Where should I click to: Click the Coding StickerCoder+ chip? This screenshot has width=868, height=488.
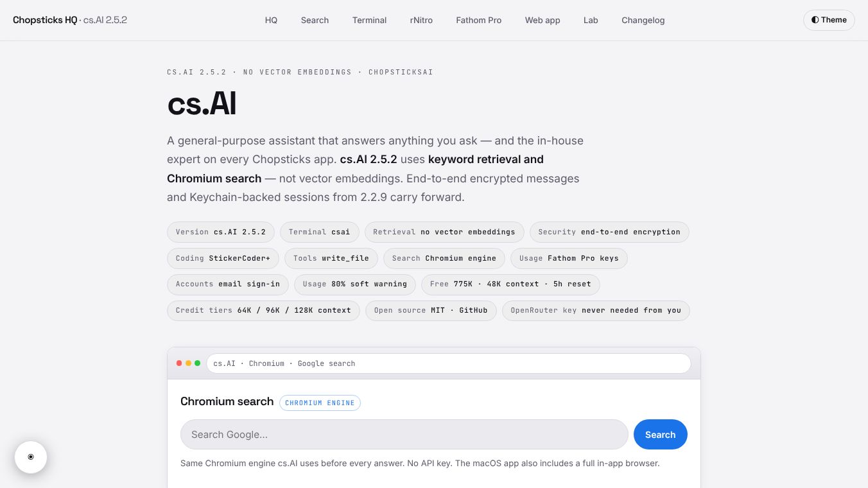(x=223, y=258)
